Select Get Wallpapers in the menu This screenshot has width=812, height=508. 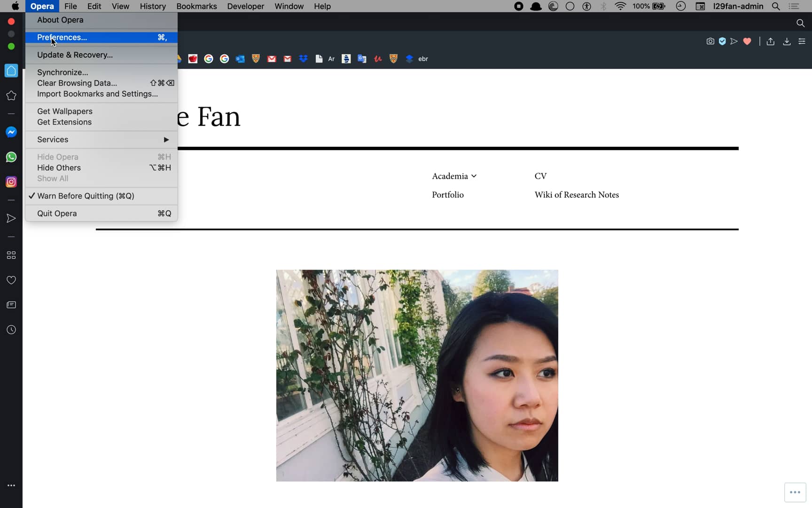pos(101,111)
